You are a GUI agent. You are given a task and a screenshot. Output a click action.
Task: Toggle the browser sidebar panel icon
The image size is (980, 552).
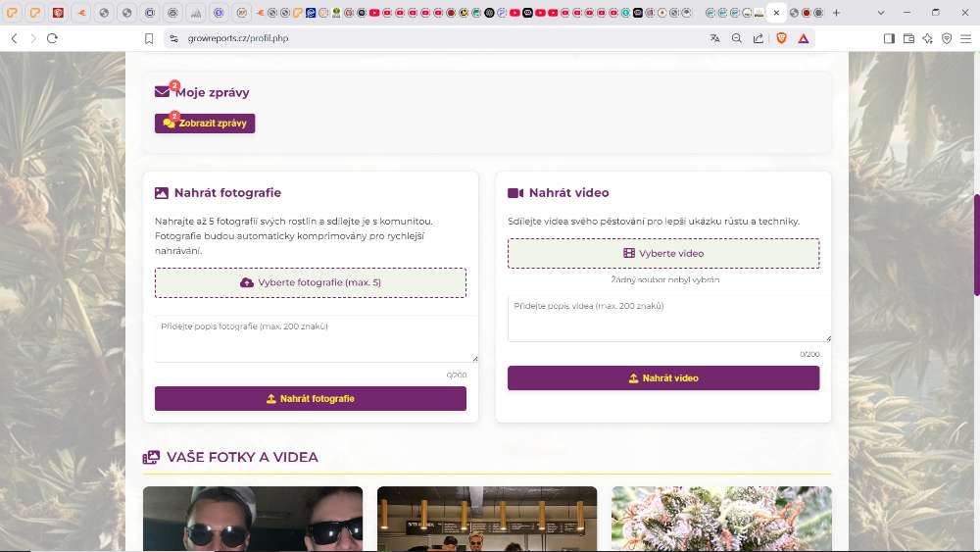[x=889, y=38]
